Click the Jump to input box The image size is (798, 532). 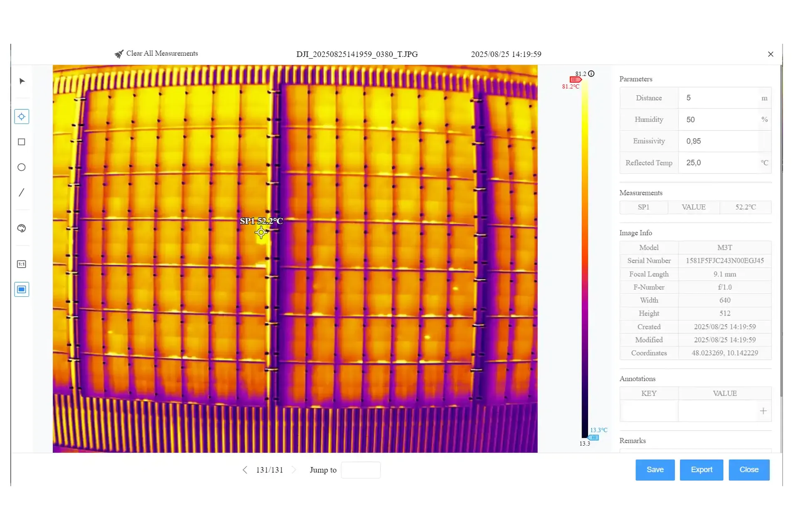(x=361, y=470)
